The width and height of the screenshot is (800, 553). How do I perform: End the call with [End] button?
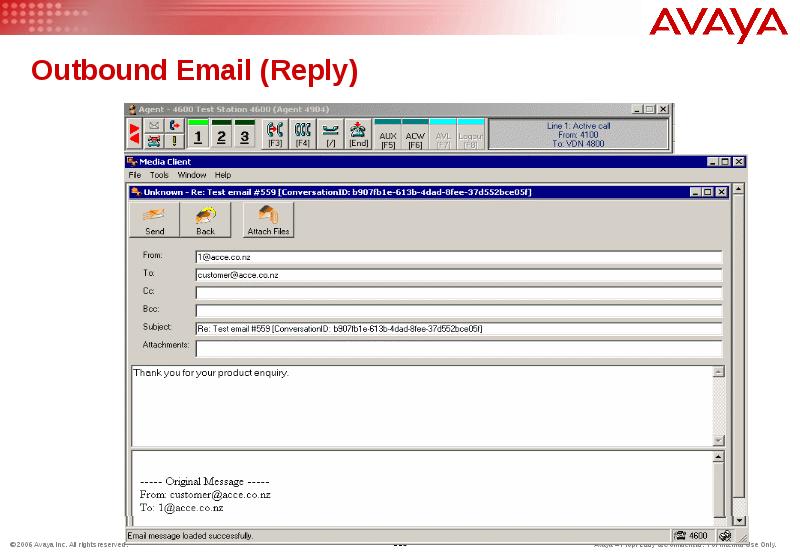click(359, 134)
